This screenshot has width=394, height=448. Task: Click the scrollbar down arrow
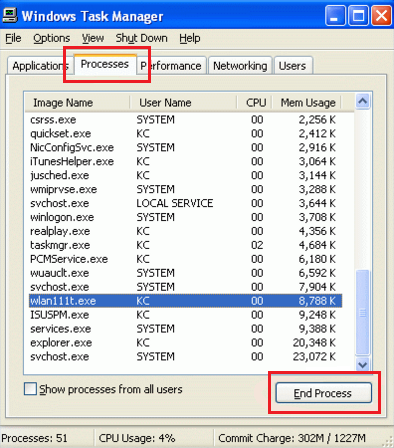pos(362,365)
